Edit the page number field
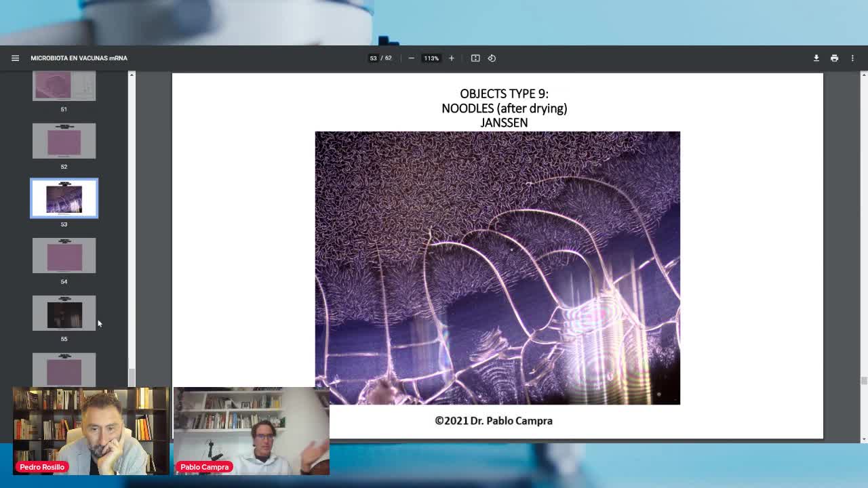868x488 pixels. (373, 58)
